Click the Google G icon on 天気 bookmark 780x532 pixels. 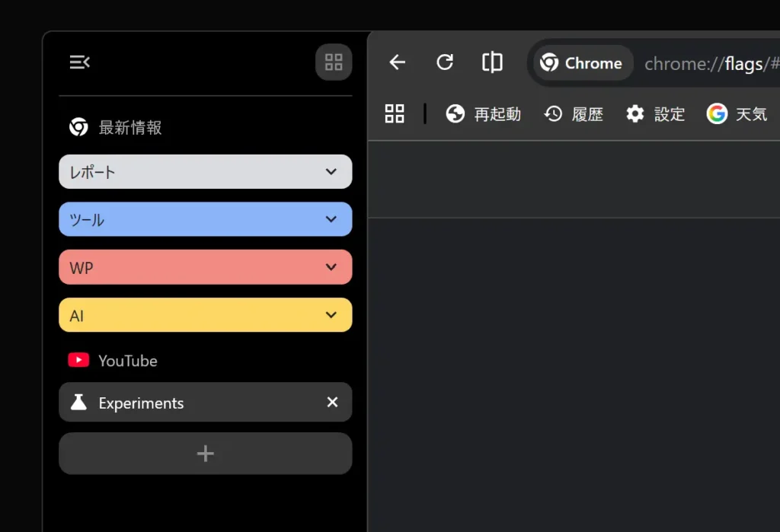[x=717, y=113]
